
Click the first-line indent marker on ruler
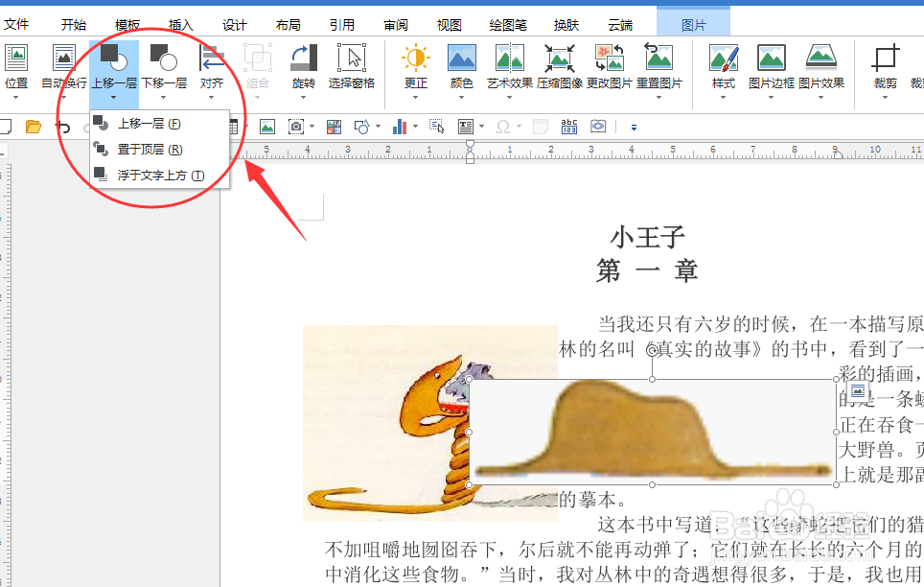(470, 145)
